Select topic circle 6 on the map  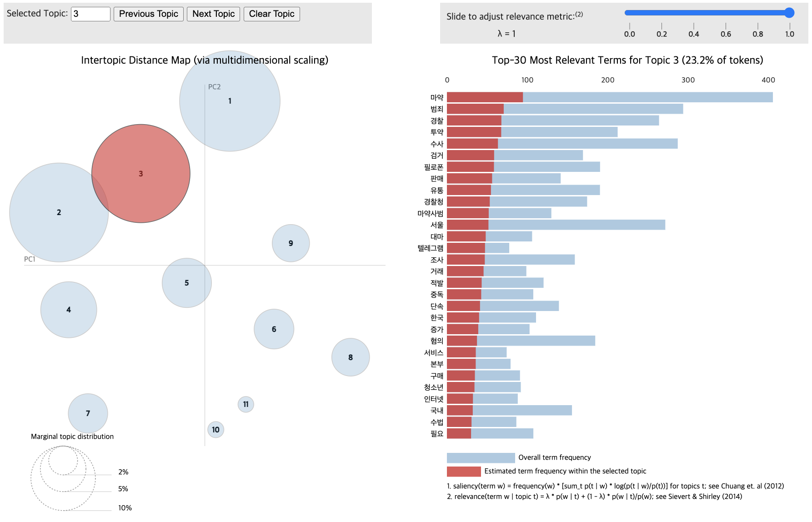274,329
